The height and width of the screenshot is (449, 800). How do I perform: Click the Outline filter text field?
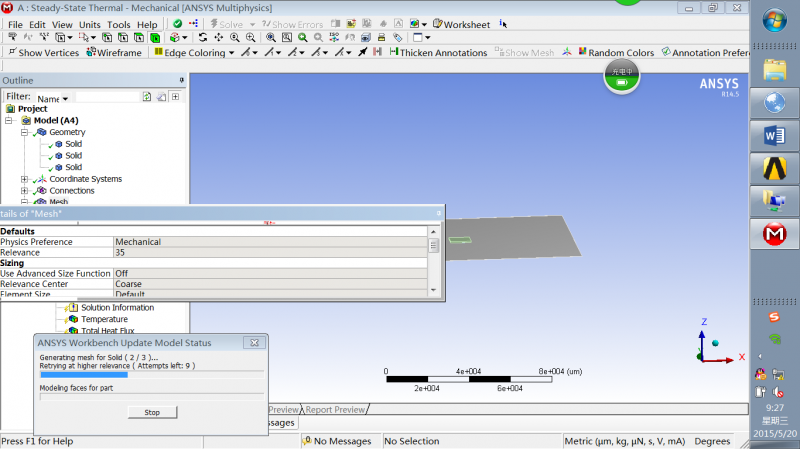click(x=107, y=97)
